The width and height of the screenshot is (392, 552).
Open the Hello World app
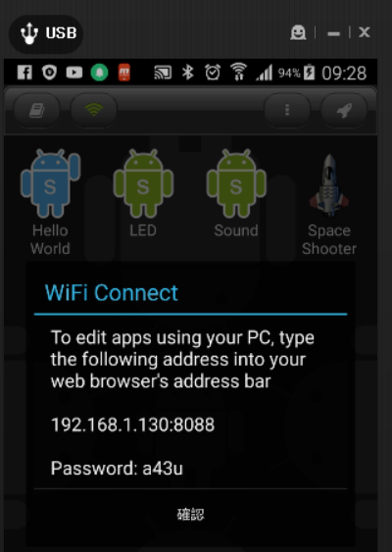50,202
